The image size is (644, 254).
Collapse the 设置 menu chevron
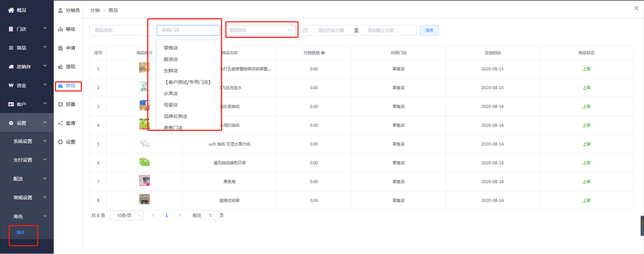(45, 122)
